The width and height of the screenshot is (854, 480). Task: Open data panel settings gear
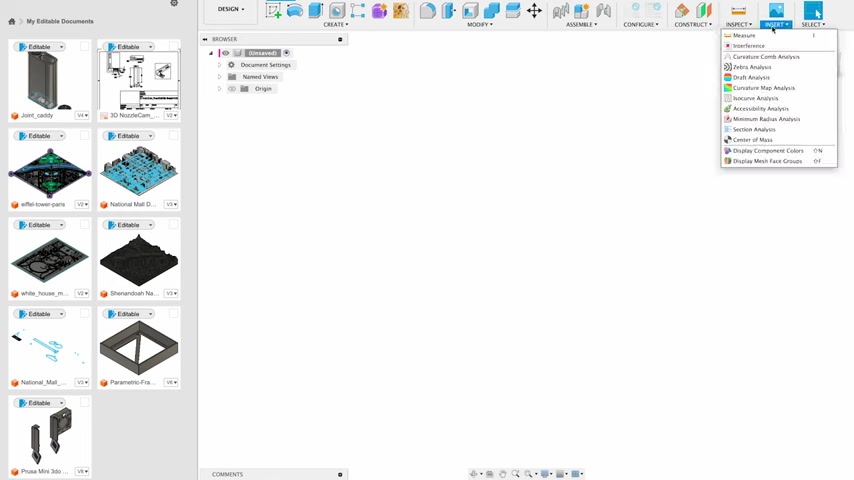(174, 4)
